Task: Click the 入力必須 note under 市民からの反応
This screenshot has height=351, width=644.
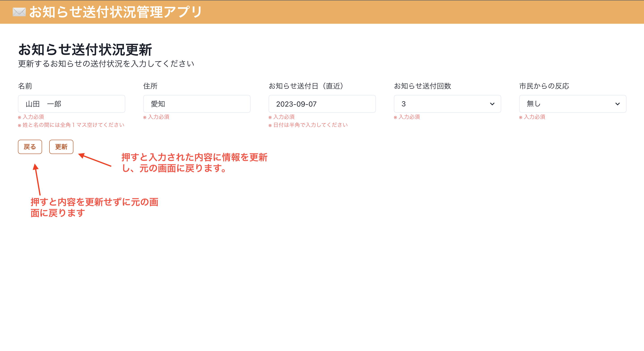Action: (533, 117)
